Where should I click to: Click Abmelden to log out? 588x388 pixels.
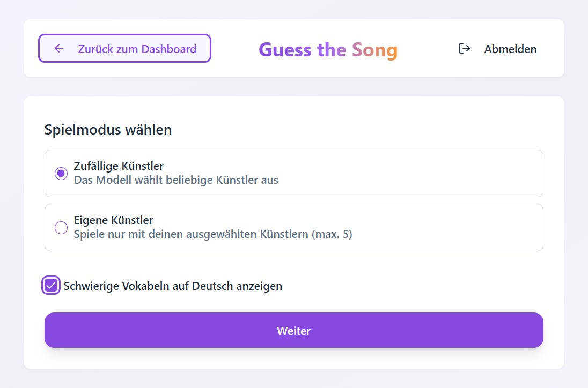tap(510, 48)
